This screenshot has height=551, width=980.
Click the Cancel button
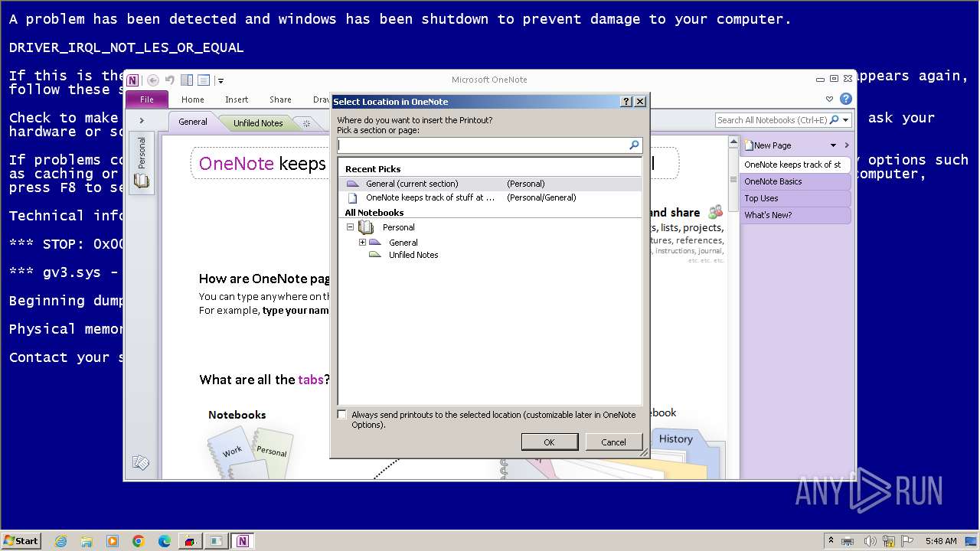point(613,442)
